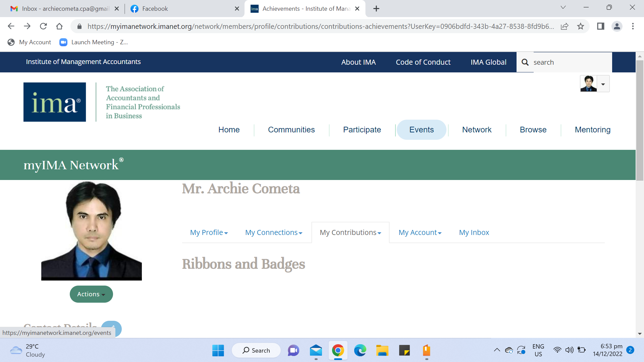Click Archie Cometa's profile photo
644x362 pixels.
coord(92,231)
